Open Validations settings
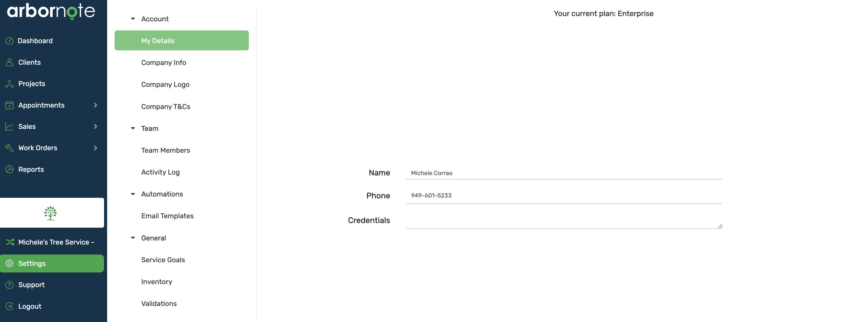Screen dimensions: 868x322 (x=159, y=303)
